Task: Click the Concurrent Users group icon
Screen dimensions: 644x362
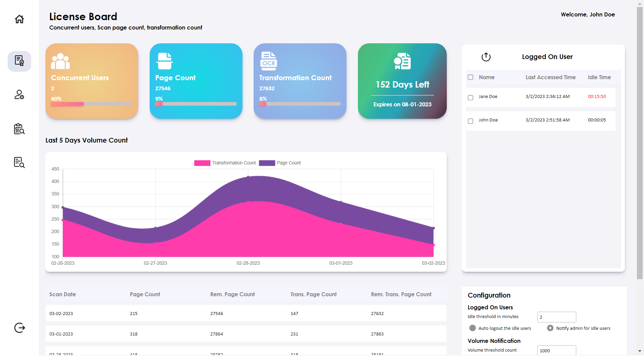Action: pyautogui.click(x=60, y=61)
